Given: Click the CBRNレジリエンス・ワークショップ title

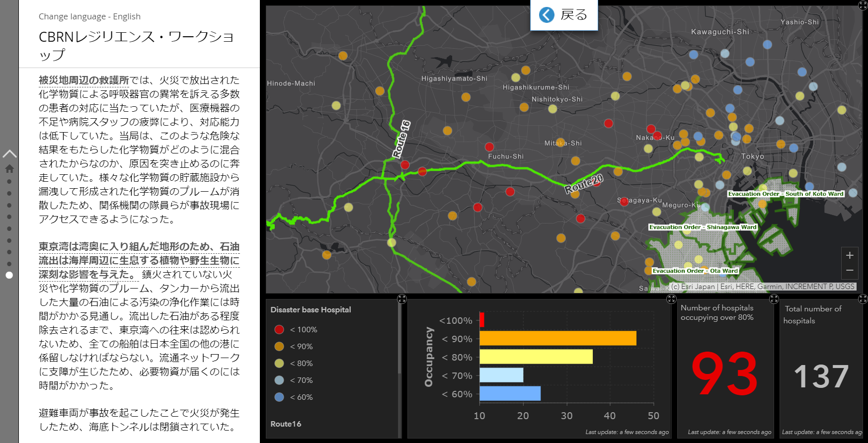Looking at the screenshot, I should tap(136, 45).
